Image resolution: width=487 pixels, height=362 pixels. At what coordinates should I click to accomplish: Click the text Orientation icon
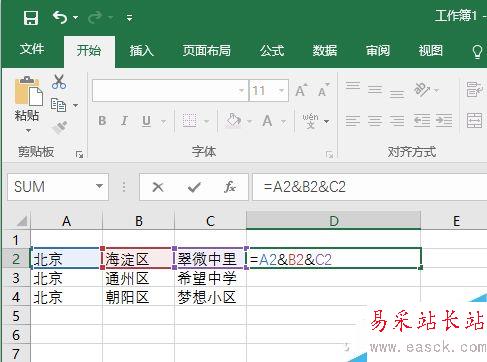422,89
